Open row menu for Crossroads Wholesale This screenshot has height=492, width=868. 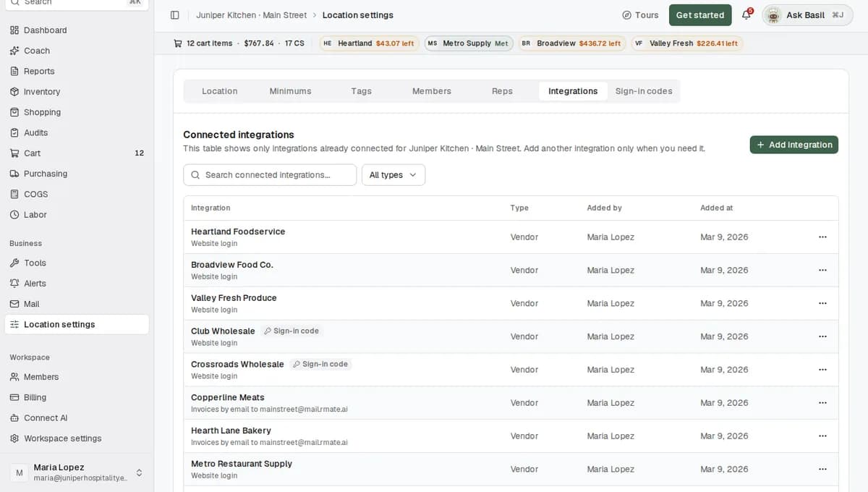point(822,370)
